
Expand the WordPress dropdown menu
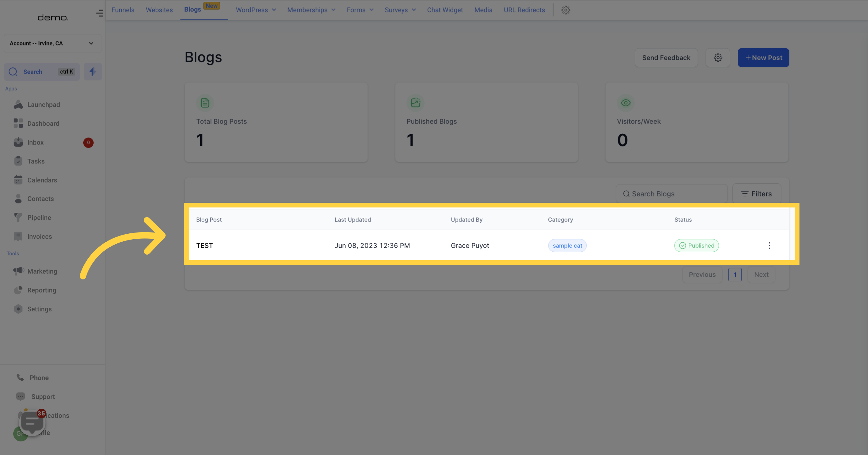(256, 10)
